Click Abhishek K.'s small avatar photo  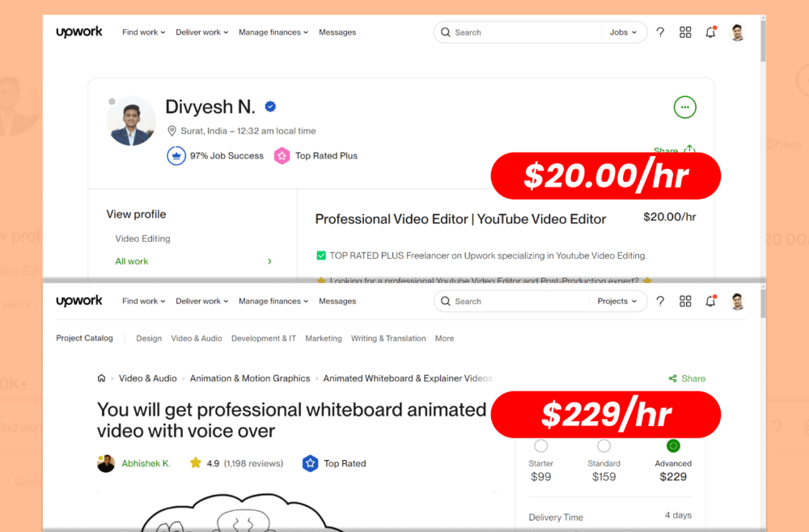point(106,463)
